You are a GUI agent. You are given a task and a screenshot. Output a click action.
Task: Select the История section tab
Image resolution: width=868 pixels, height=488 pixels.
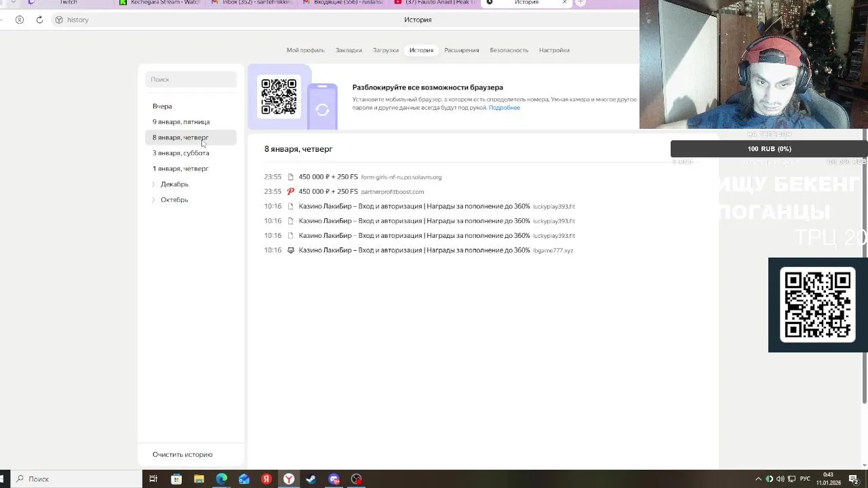421,50
